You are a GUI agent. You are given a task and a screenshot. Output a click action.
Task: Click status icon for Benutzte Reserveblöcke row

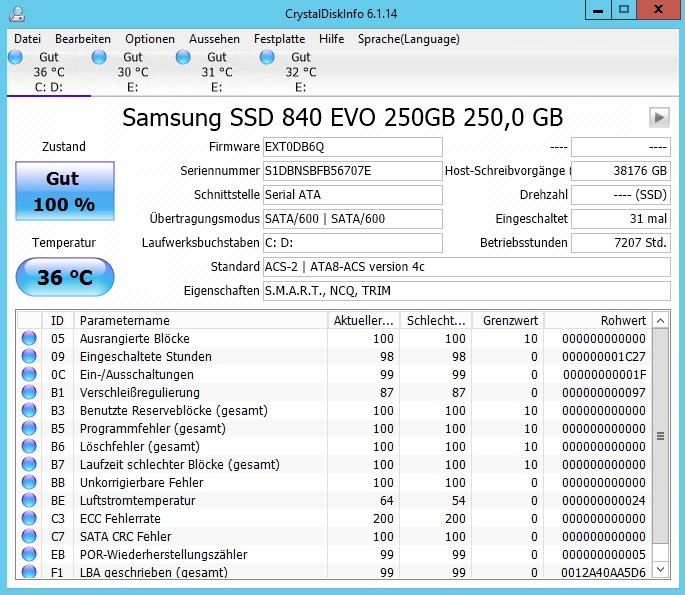[29, 411]
